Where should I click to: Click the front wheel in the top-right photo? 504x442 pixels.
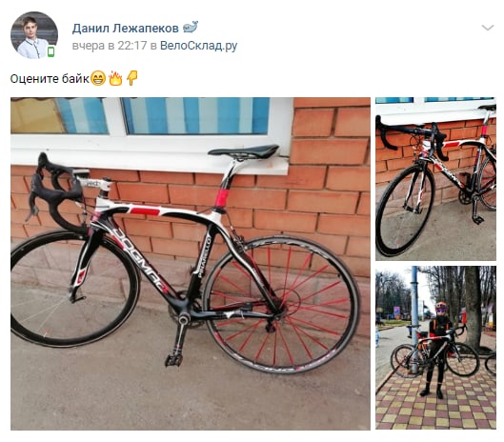point(405,209)
